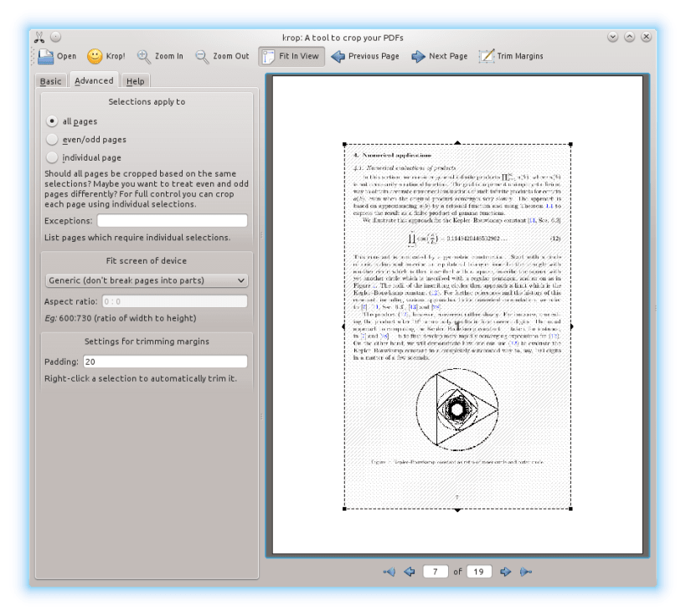Click the Aspect ratio field
686x616 pixels.
click(x=174, y=301)
